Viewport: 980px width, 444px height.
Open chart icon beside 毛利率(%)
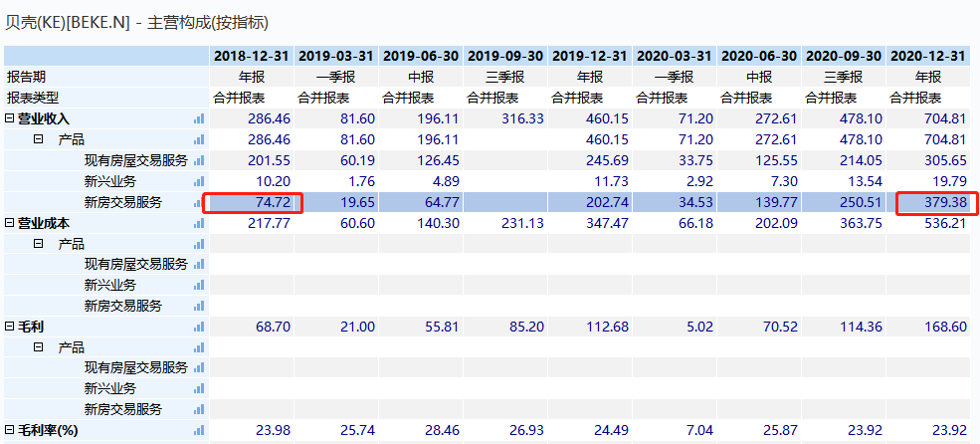pyautogui.click(x=199, y=430)
